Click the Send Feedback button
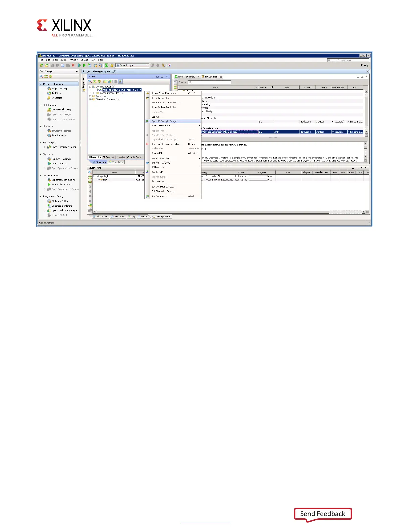Viewport: 411px width, 532px height. tap(323, 514)
